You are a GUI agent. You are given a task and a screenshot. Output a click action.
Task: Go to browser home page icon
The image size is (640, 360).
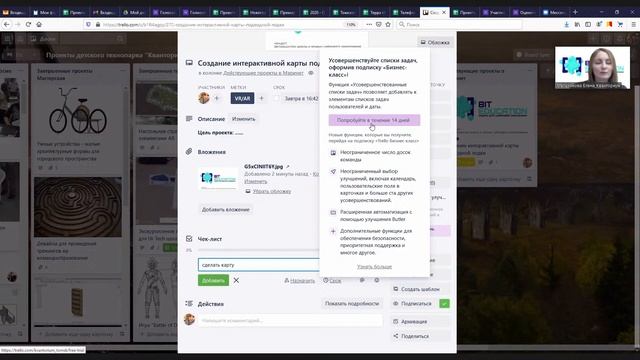pyautogui.click(x=39, y=24)
